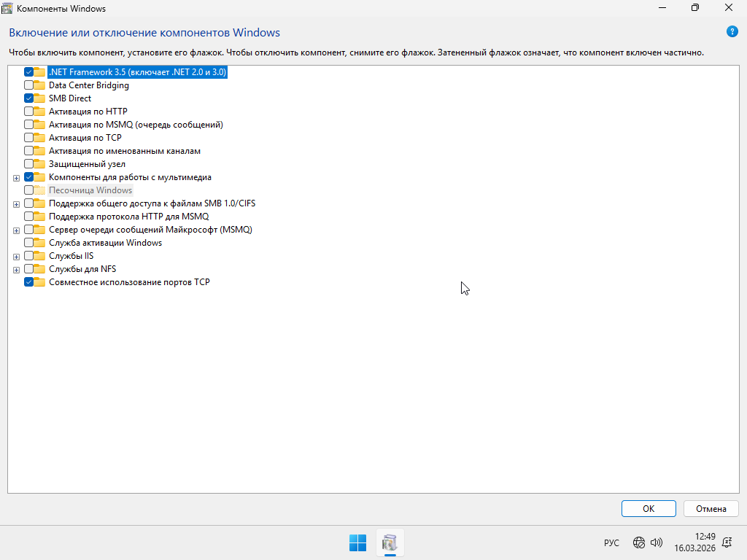Select the Активация по HTTP item label
The width and height of the screenshot is (747, 560).
(88, 112)
